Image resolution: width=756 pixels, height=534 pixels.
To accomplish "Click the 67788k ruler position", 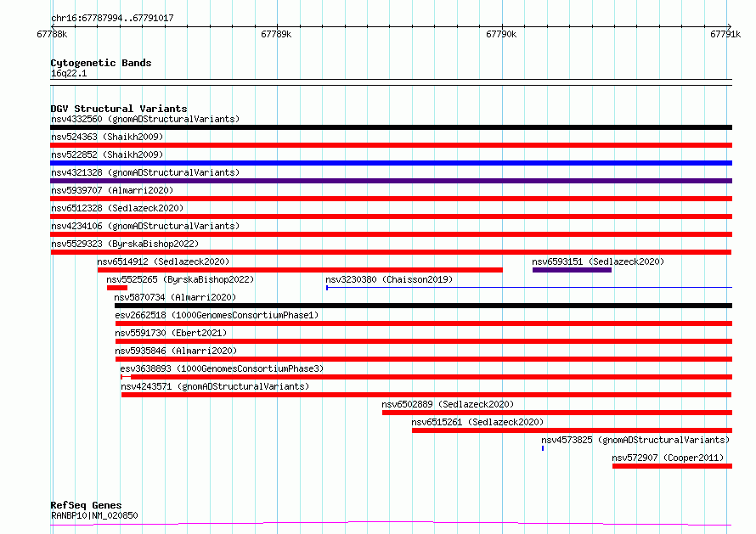I will tap(52, 34).
